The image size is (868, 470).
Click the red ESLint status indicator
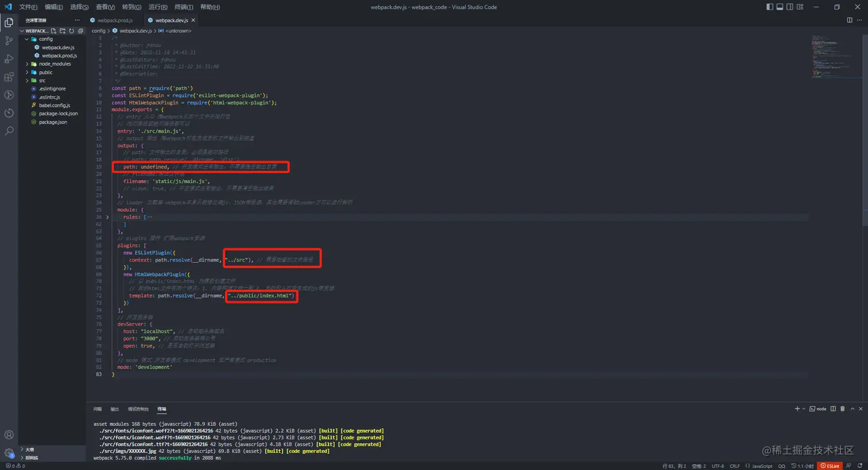[x=830, y=466]
